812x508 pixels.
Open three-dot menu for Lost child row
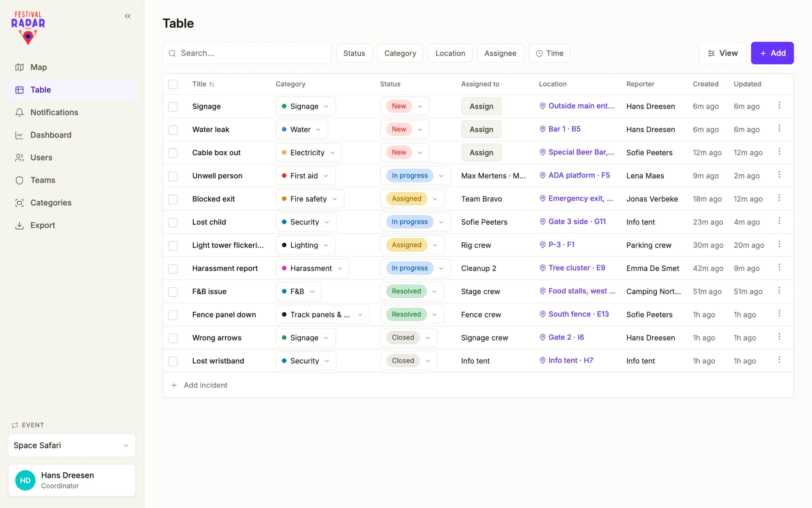[779, 221]
